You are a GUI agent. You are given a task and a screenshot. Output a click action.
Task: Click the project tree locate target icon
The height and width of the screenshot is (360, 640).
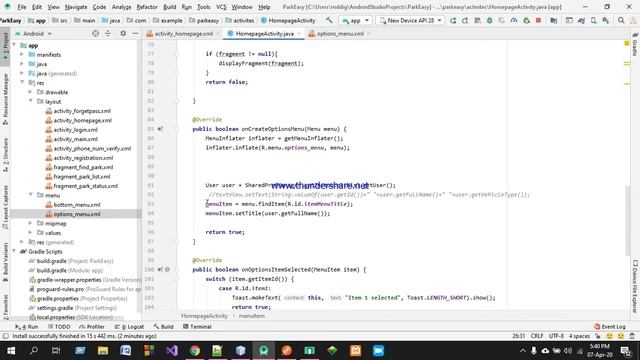click(95, 33)
